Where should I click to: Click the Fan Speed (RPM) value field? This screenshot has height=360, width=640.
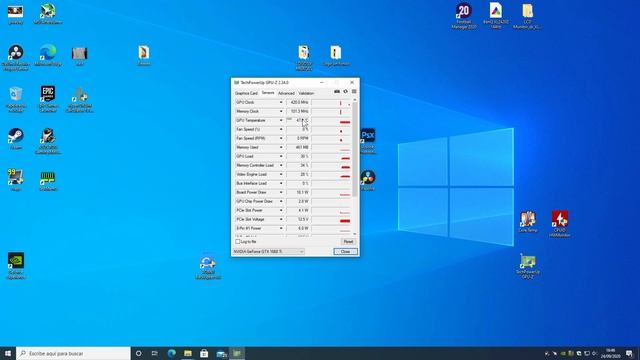pyautogui.click(x=298, y=138)
